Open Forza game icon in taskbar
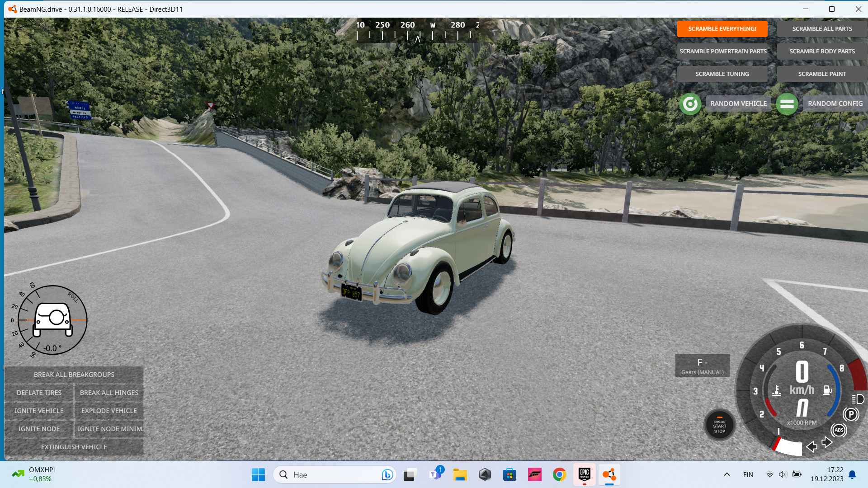 click(x=534, y=475)
